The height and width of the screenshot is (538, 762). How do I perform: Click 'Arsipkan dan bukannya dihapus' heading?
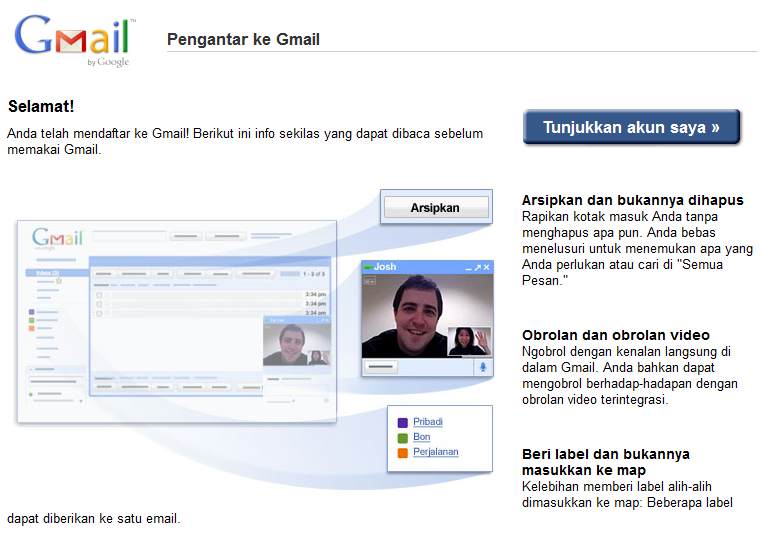pos(633,200)
